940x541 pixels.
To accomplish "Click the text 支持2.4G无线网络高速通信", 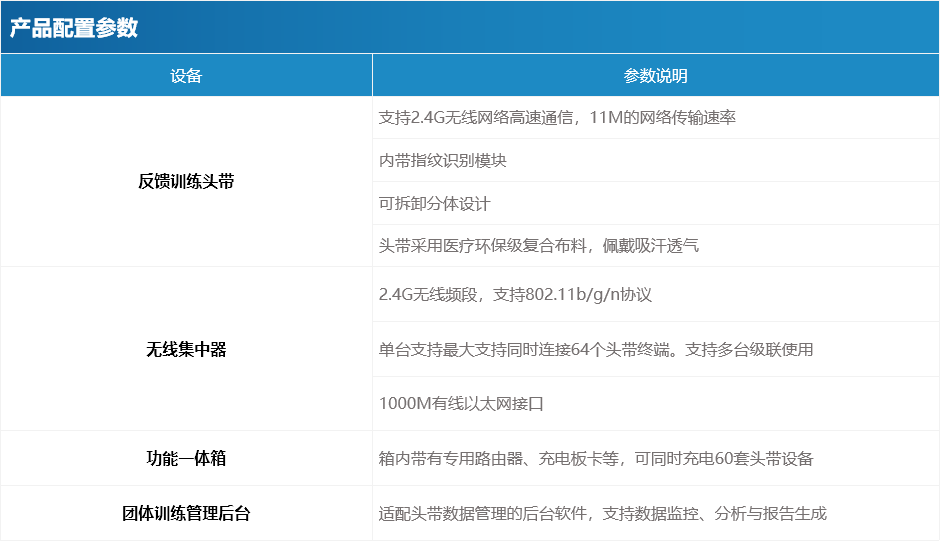I will [x=476, y=118].
